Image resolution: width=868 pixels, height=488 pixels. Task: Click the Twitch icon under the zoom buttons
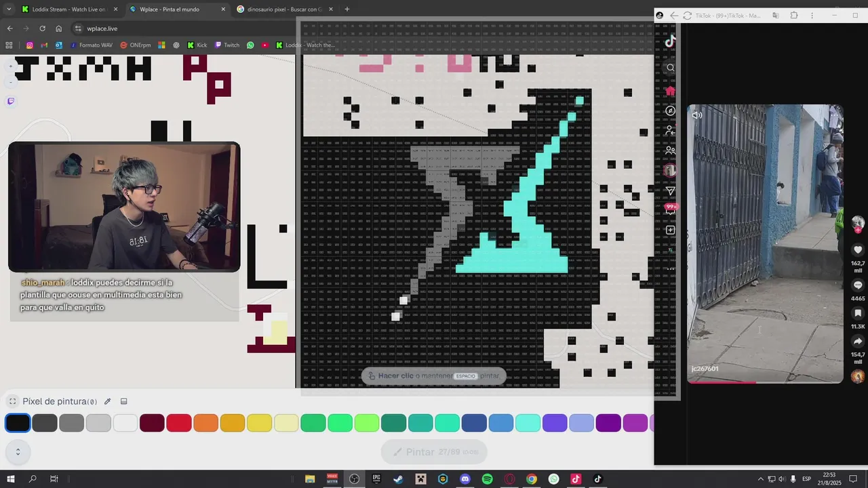(10, 101)
